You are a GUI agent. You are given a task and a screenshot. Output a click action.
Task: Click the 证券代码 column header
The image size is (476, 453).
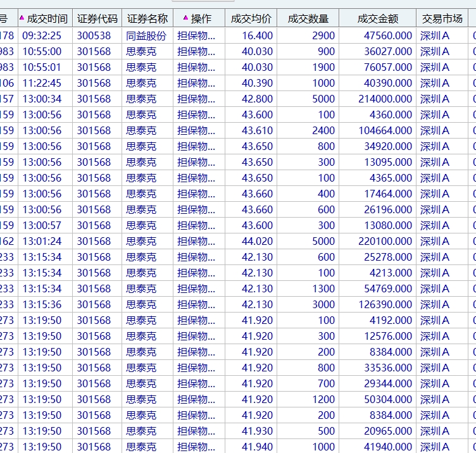[97, 19]
